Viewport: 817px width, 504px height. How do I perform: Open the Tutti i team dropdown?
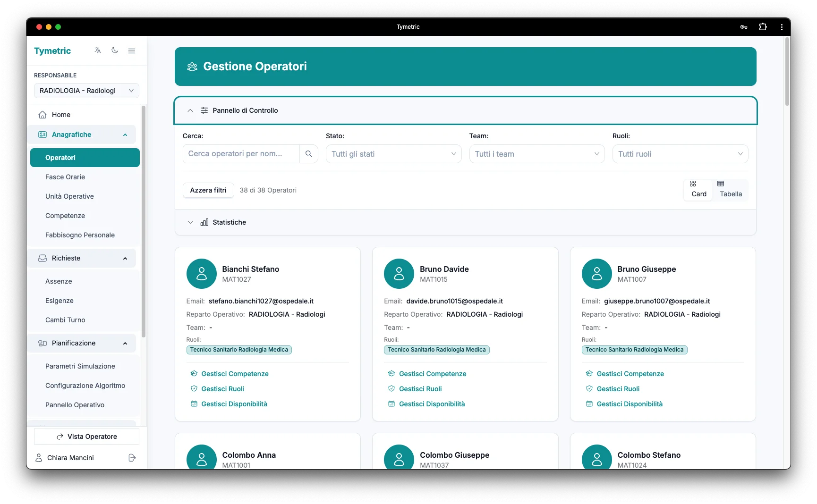click(536, 153)
